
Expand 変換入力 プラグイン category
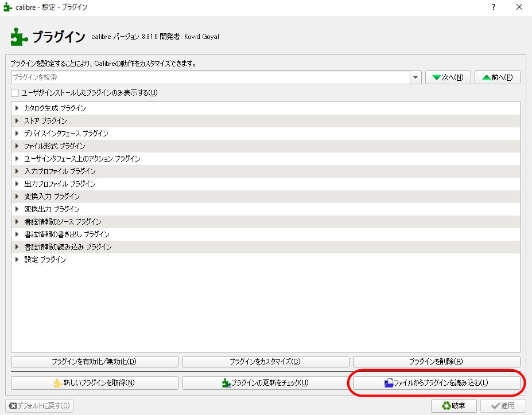tap(17, 197)
